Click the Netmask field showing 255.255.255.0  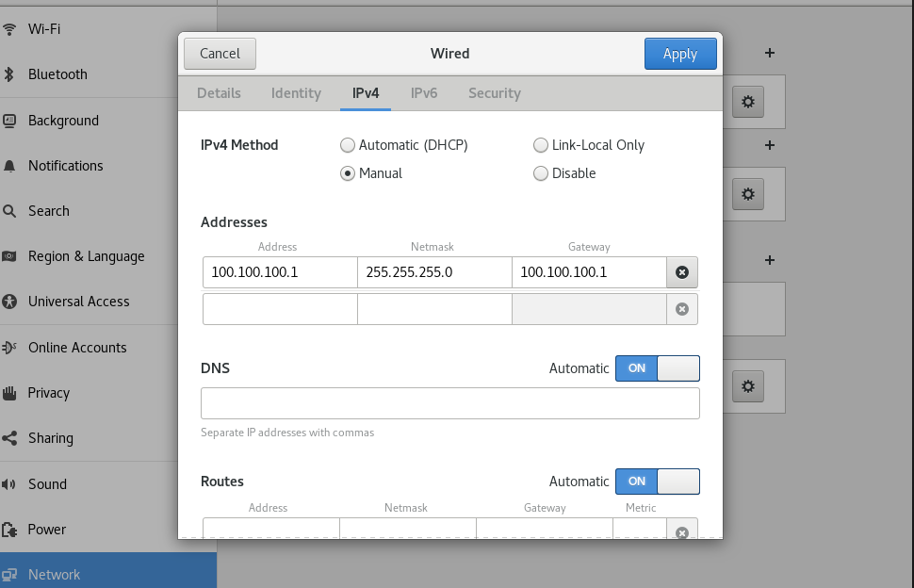tap(434, 272)
